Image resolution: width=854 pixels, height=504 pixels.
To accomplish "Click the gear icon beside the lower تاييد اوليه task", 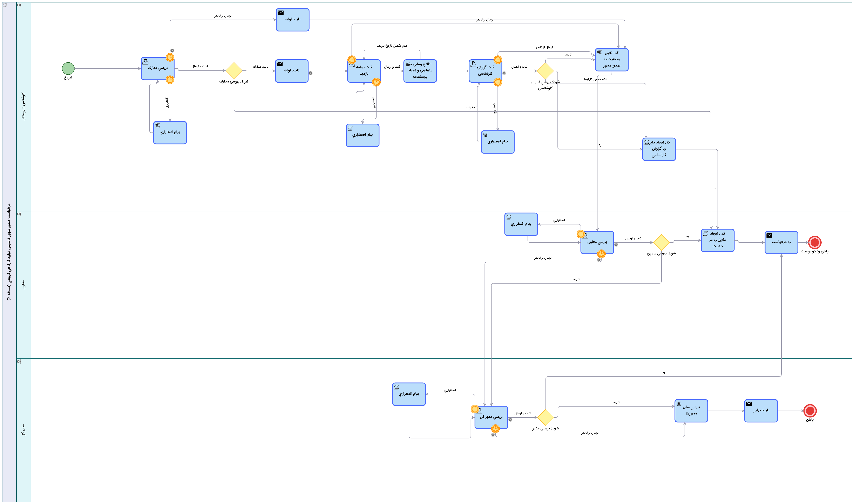I will click(x=311, y=73).
